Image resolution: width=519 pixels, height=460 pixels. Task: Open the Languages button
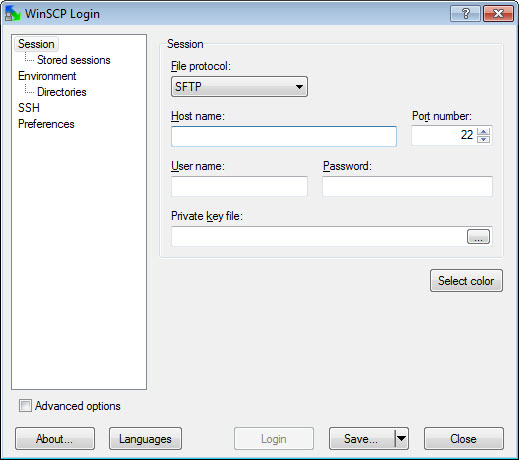(145, 438)
